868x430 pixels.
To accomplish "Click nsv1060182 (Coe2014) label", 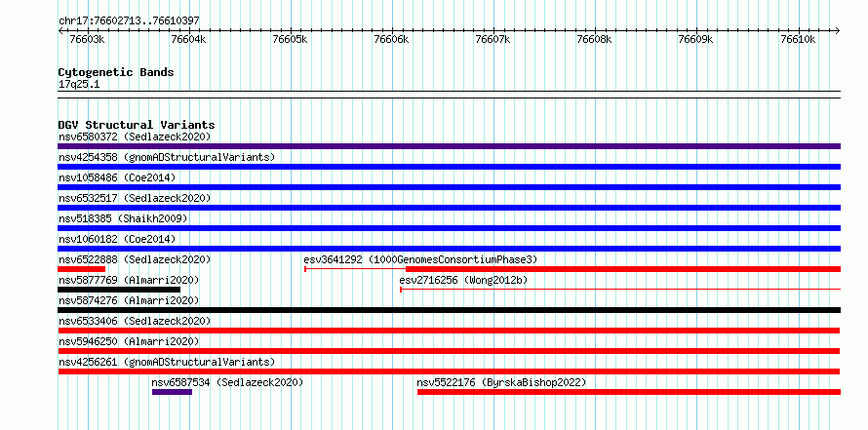I will click(117, 239).
